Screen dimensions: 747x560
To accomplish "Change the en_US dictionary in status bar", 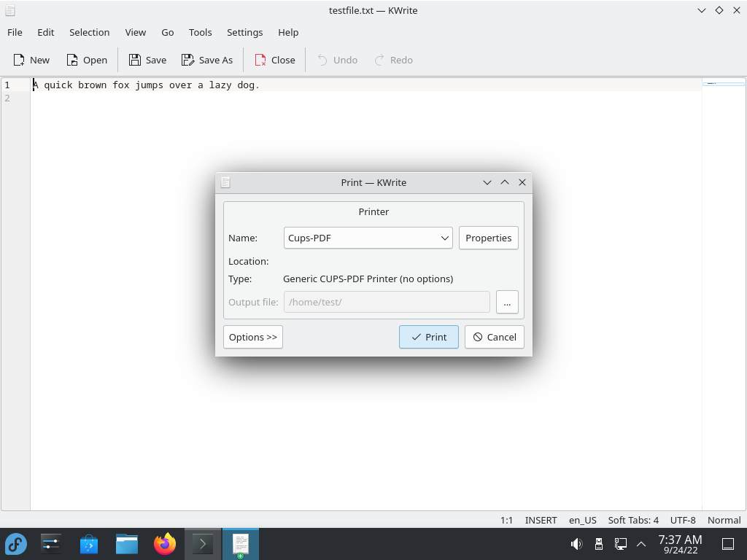I will 583,520.
